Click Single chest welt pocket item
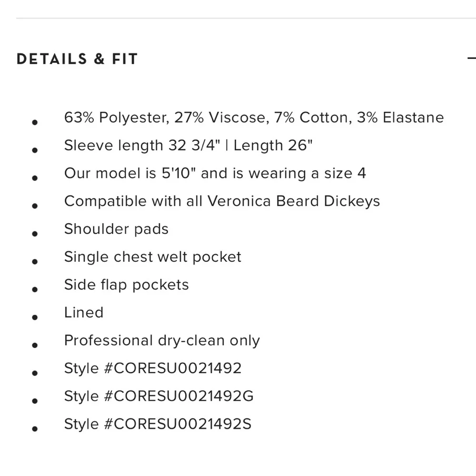Screen dimensions: 476x476 tap(153, 257)
